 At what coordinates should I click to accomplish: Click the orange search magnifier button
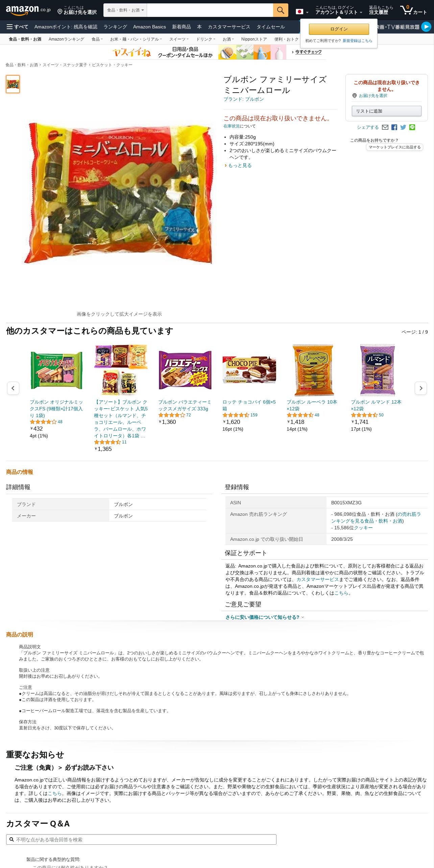(281, 10)
